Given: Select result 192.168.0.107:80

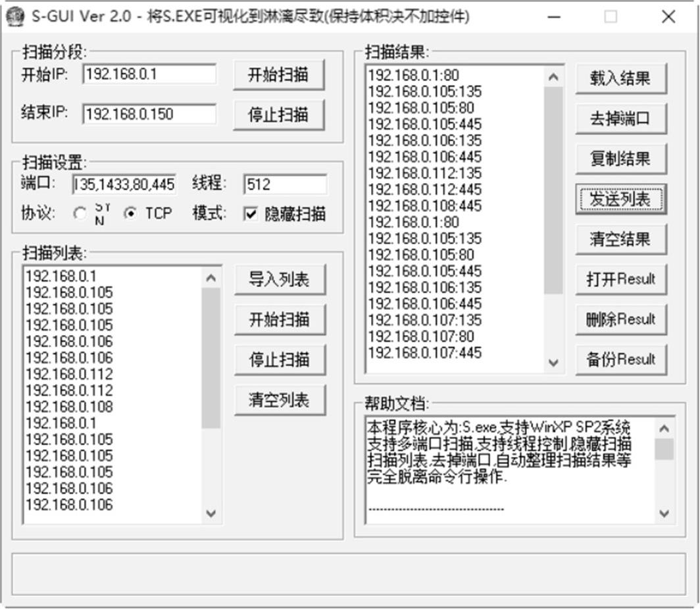Looking at the screenshot, I should point(422,336).
